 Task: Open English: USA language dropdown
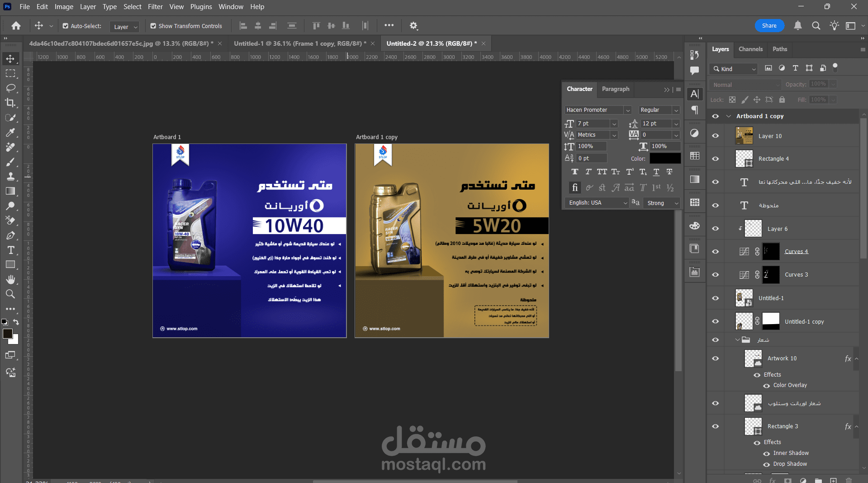(x=597, y=203)
